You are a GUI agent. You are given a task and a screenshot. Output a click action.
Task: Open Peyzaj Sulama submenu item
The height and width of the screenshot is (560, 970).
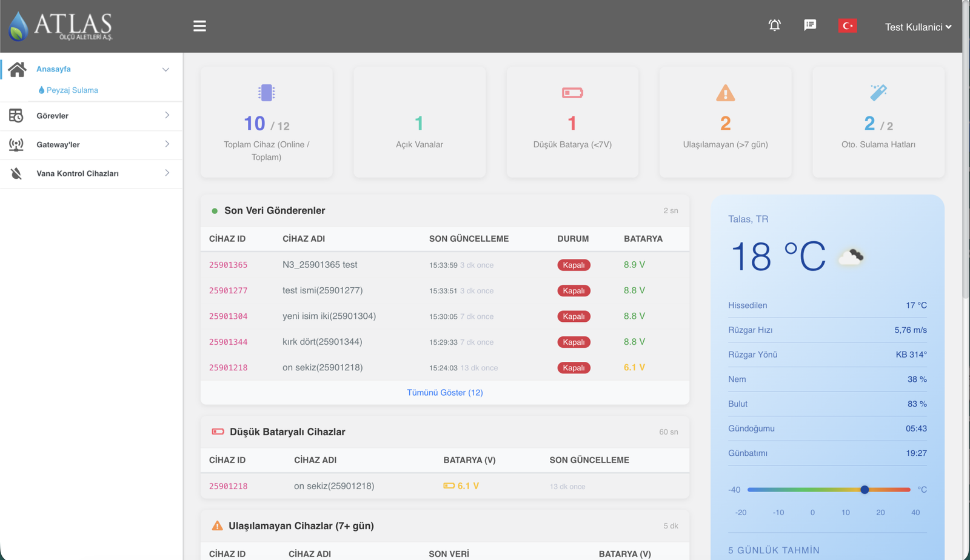[x=68, y=90]
